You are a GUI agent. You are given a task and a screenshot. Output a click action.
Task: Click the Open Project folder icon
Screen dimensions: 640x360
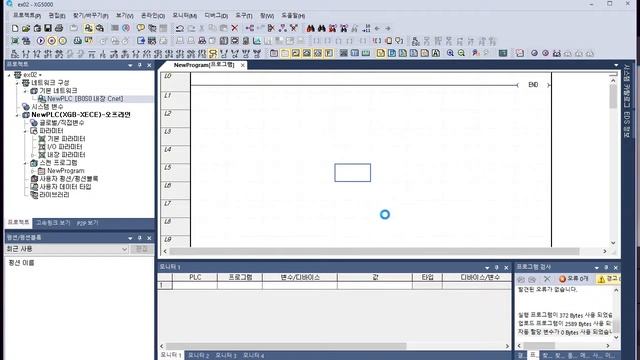click(x=26, y=28)
